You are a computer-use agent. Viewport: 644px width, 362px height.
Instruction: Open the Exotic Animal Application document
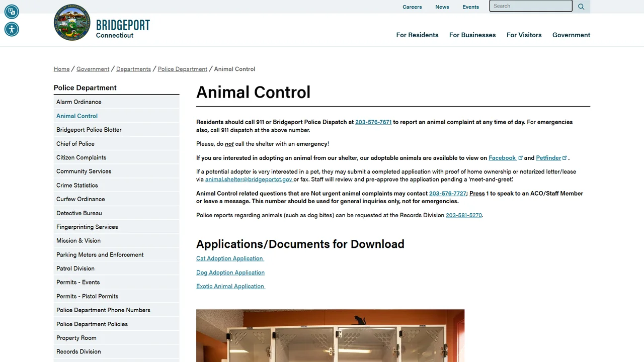(x=230, y=286)
